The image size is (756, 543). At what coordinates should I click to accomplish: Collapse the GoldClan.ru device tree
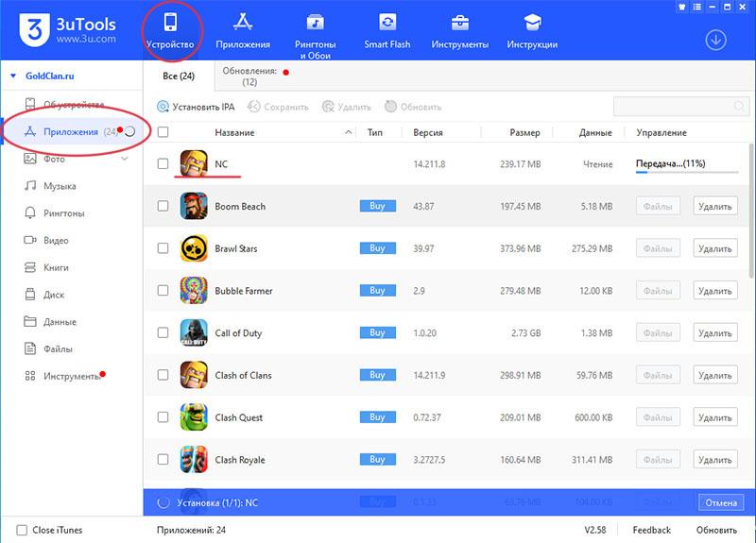13,76
